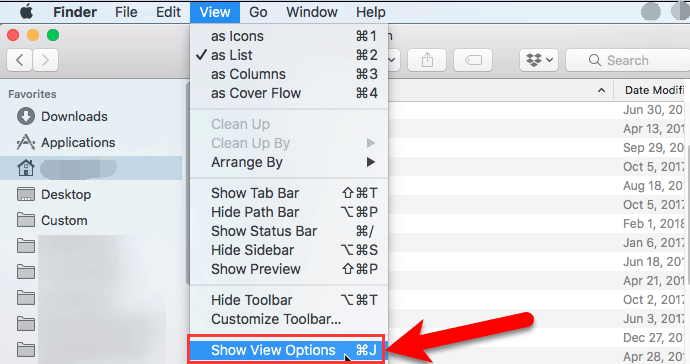Open Desktop in the sidebar
The image size is (690, 364).
click(x=54, y=194)
